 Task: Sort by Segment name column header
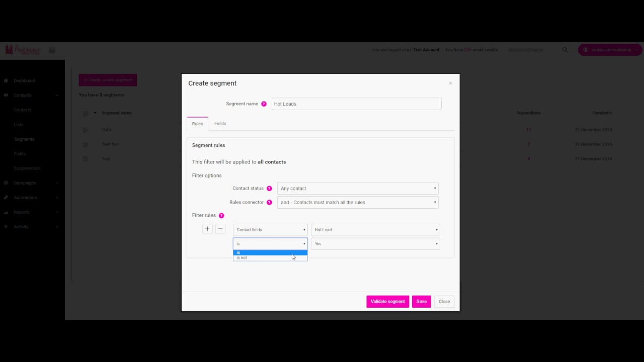point(117,113)
